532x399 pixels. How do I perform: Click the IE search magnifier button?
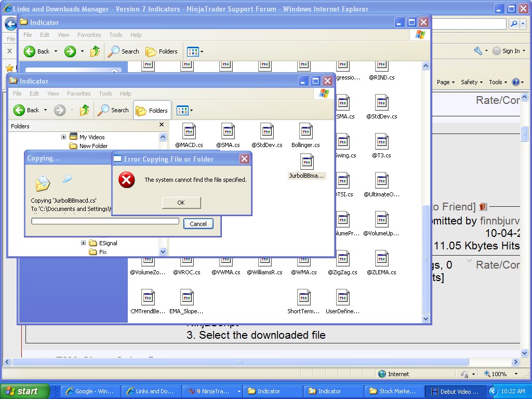point(514,23)
